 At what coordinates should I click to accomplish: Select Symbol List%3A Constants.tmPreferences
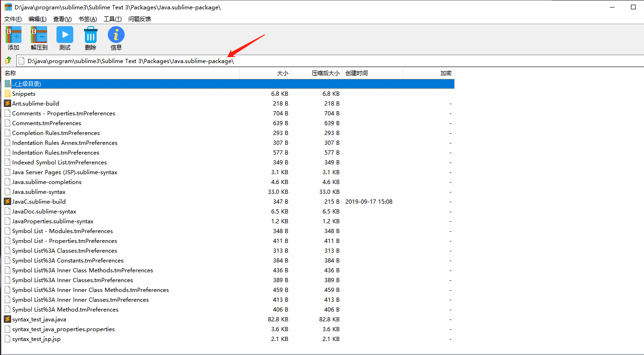tap(68, 261)
